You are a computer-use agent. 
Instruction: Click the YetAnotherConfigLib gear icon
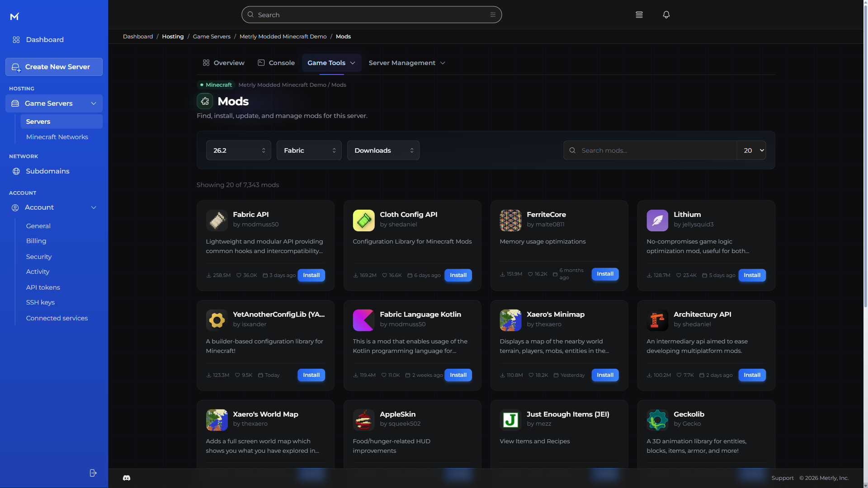coord(217,320)
